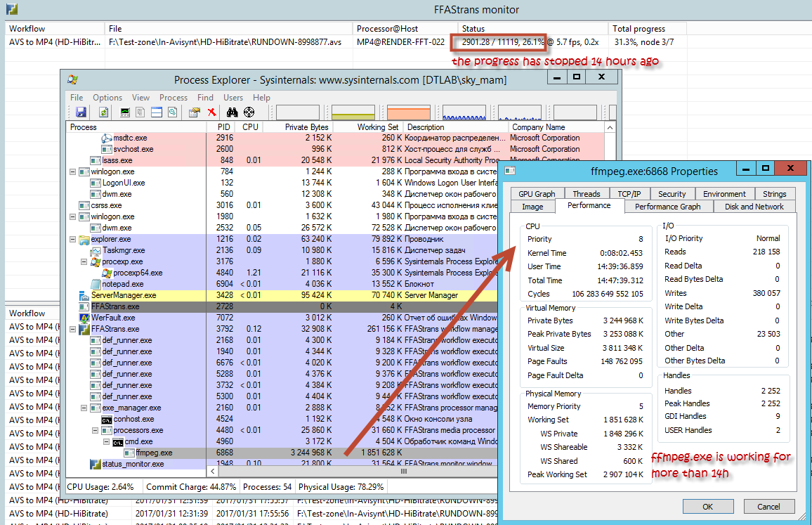Click the crosshair Find Window's Process icon
Viewport: 812px width, 525px height.
(x=249, y=112)
